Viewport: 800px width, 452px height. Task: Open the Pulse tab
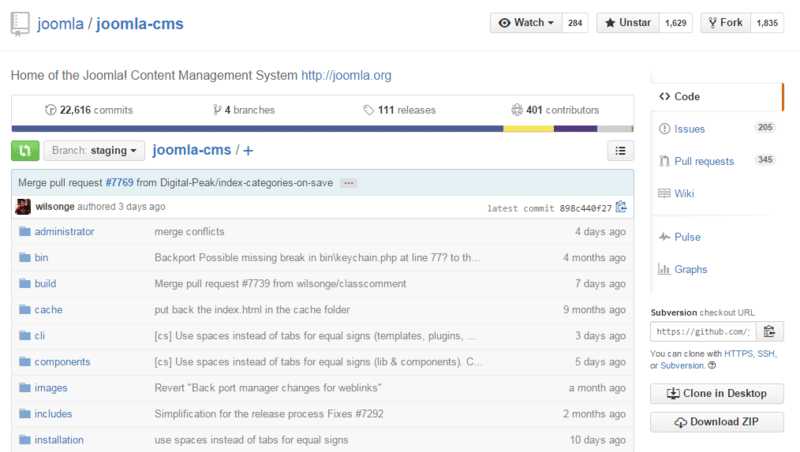click(687, 237)
